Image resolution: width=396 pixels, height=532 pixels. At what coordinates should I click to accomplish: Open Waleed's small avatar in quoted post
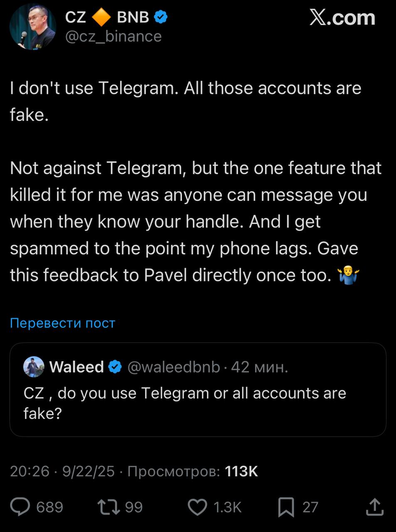coord(34,367)
